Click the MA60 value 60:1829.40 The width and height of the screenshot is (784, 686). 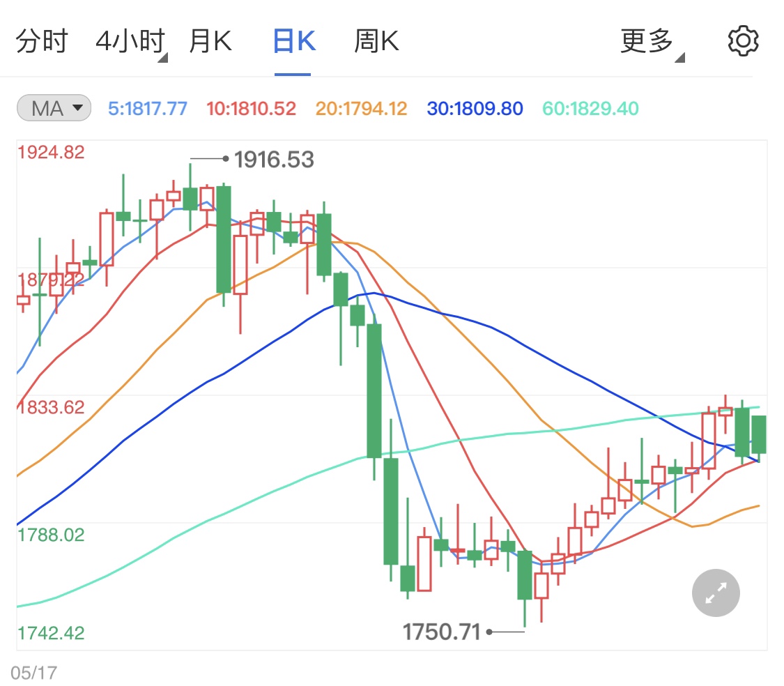point(590,109)
